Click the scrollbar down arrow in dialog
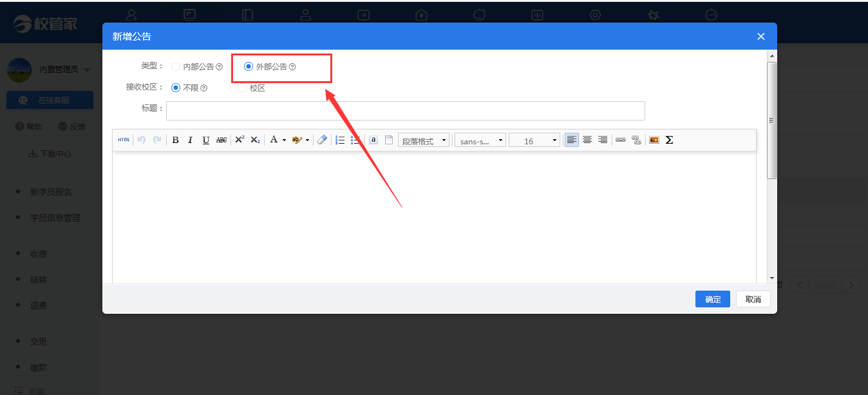The image size is (868, 395). click(x=772, y=278)
